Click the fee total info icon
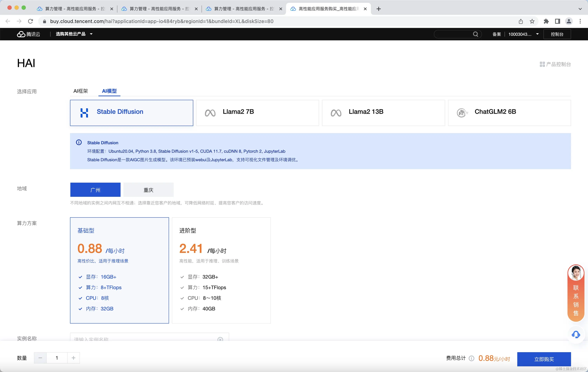Image resolution: width=588 pixels, height=372 pixels. [x=472, y=358]
